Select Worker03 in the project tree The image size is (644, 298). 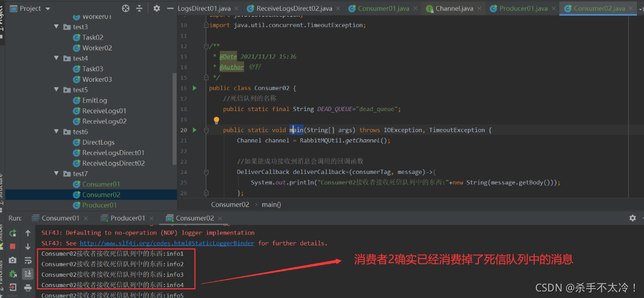click(97, 79)
